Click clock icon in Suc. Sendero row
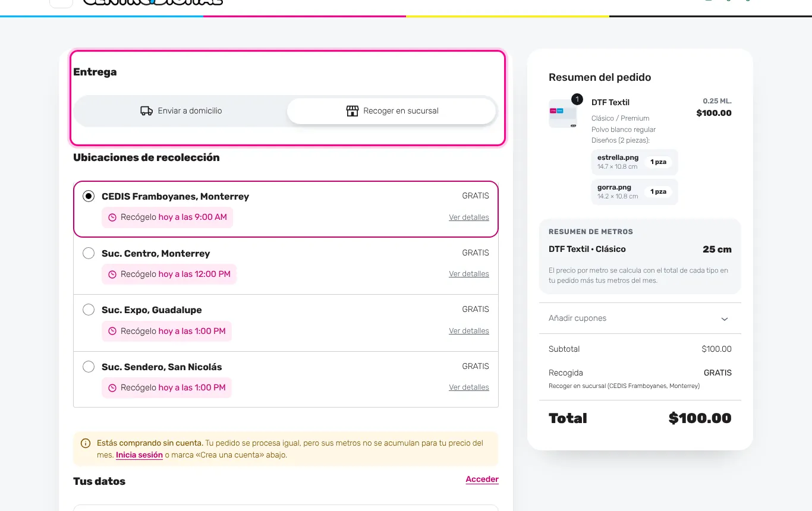The image size is (812, 511). tap(112, 388)
